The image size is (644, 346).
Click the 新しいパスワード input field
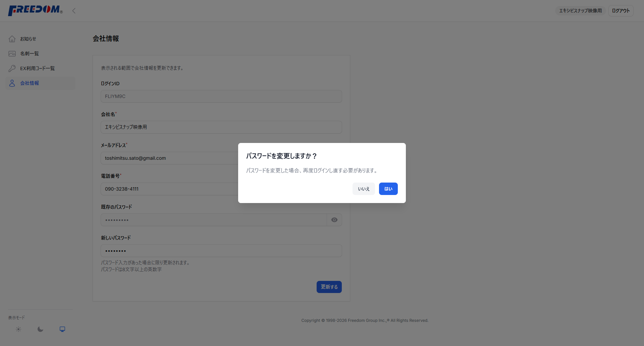(x=221, y=251)
